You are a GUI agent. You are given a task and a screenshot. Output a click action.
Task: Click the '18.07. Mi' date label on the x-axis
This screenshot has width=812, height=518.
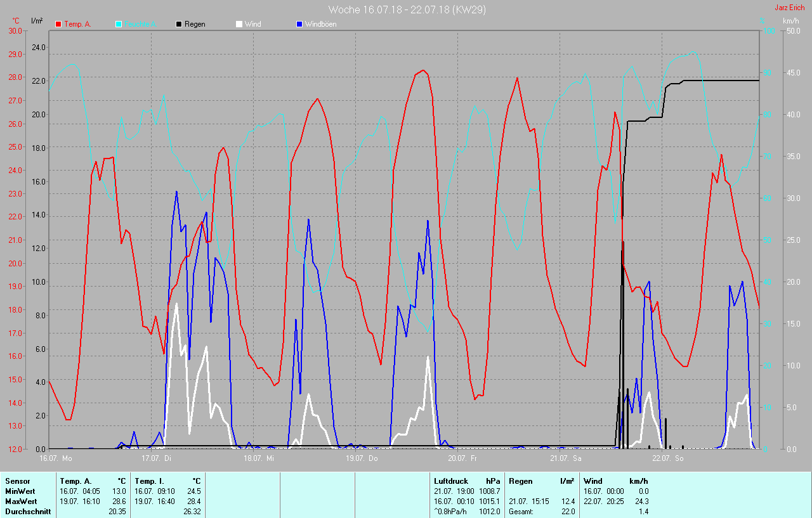[259, 458]
